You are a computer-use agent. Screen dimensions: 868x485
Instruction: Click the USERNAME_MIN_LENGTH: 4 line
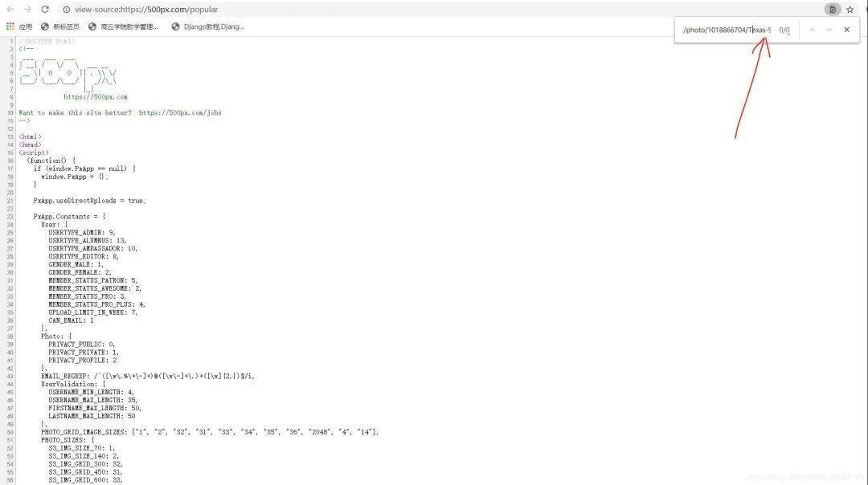pos(91,392)
